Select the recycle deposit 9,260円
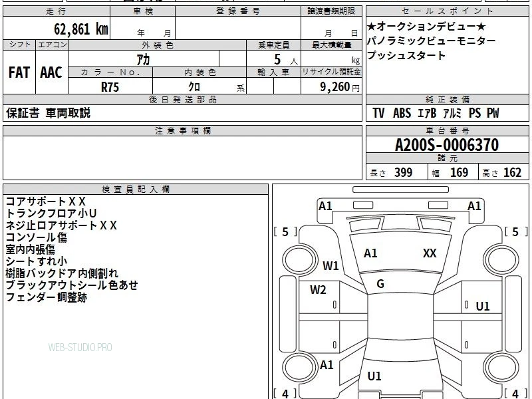Viewport: 532px width, 399px height. coord(340,87)
